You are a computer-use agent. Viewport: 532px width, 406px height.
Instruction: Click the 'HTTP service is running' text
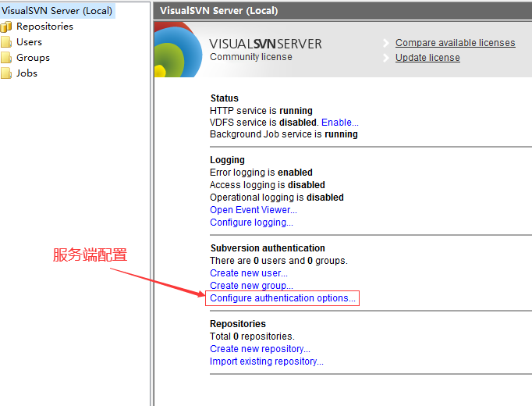coord(261,111)
